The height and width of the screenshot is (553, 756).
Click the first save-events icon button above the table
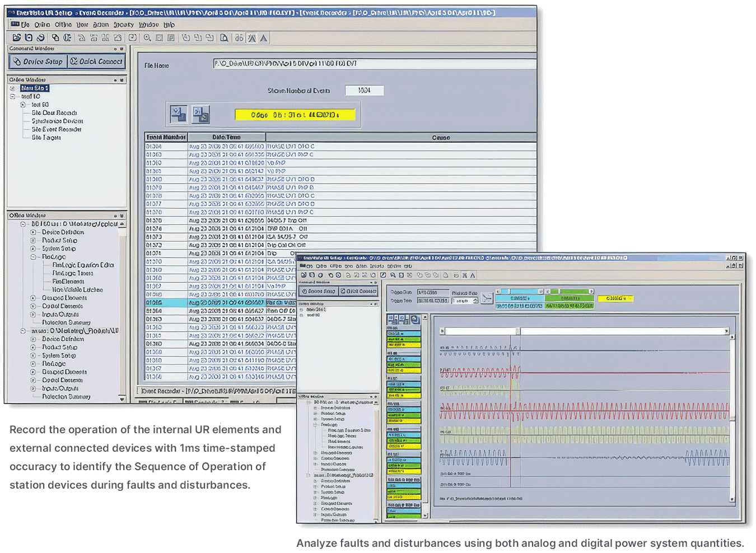point(179,114)
